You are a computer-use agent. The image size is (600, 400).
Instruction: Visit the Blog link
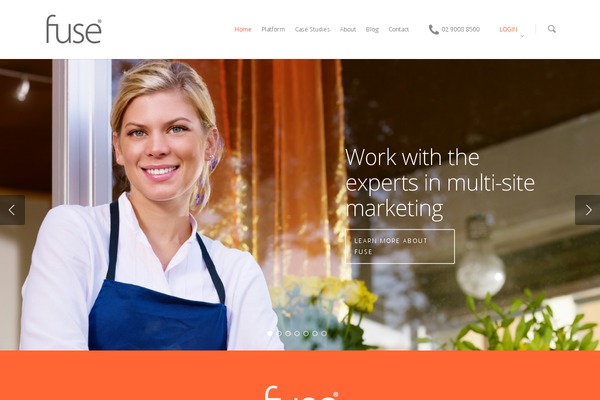tap(372, 29)
